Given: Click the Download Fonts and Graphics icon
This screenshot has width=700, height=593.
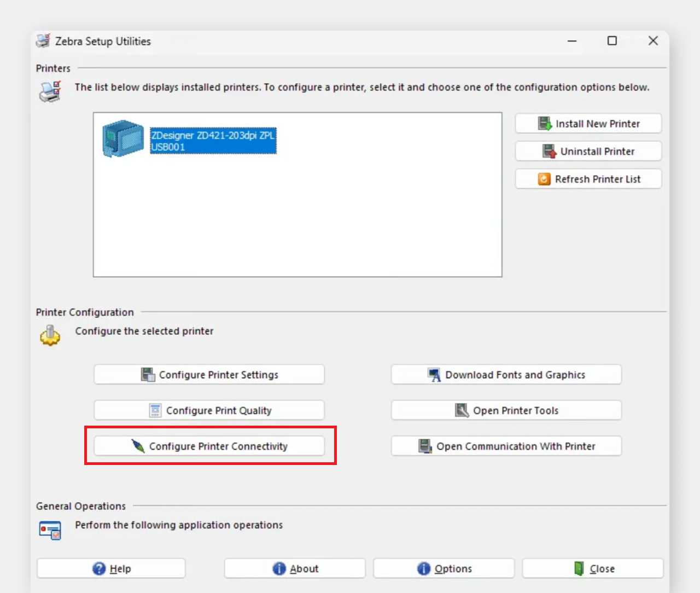Looking at the screenshot, I should point(434,375).
